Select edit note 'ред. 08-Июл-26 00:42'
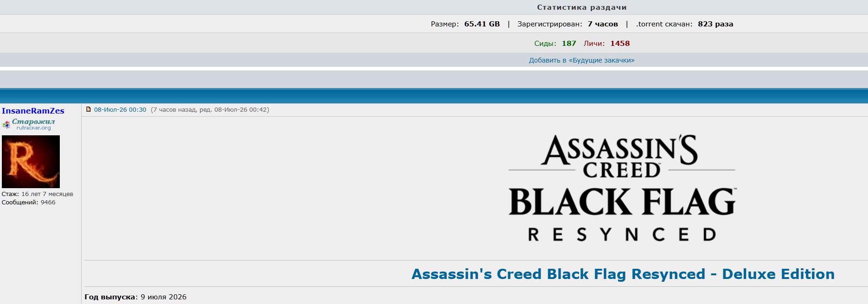 coord(234,110)
